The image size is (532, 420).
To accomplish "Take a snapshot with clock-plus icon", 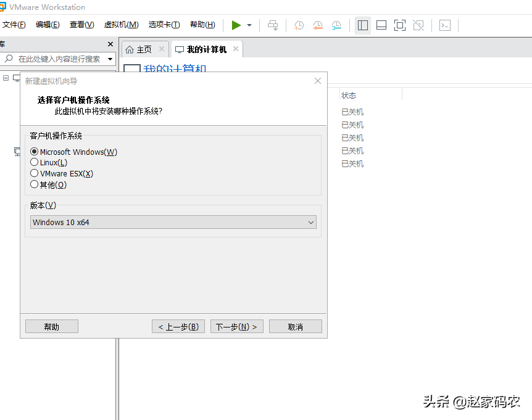I will pos(299,25).
